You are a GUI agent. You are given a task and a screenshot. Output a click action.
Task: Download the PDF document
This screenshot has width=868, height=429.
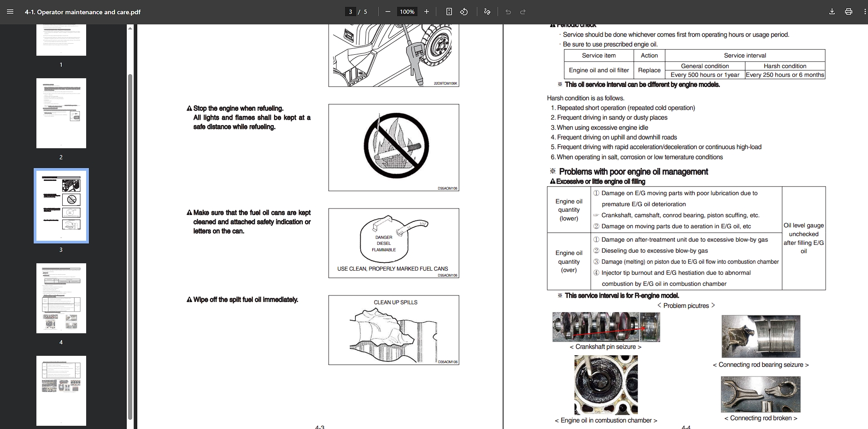click(x=832, y=12)
